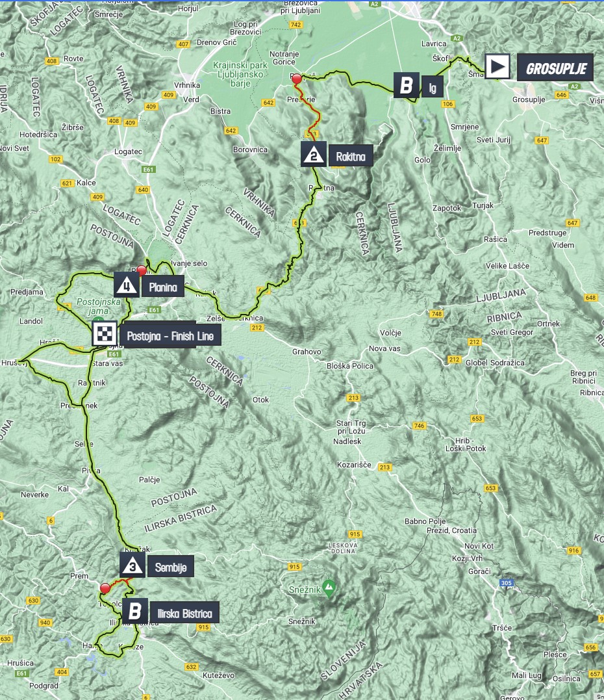Click the Grosuplje start flag icon
The height and width of the screenshot is (700, 604).
pyautogui.click(x=497, y=66)
